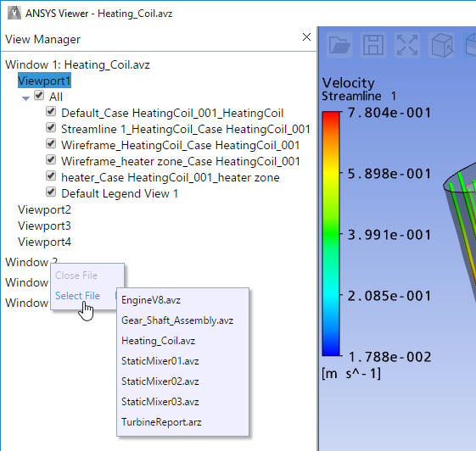This screenshot has height=451, width=476.
Task: Uncheck the All checkbox
Action: pyautogui.click(x=39, y=95)
